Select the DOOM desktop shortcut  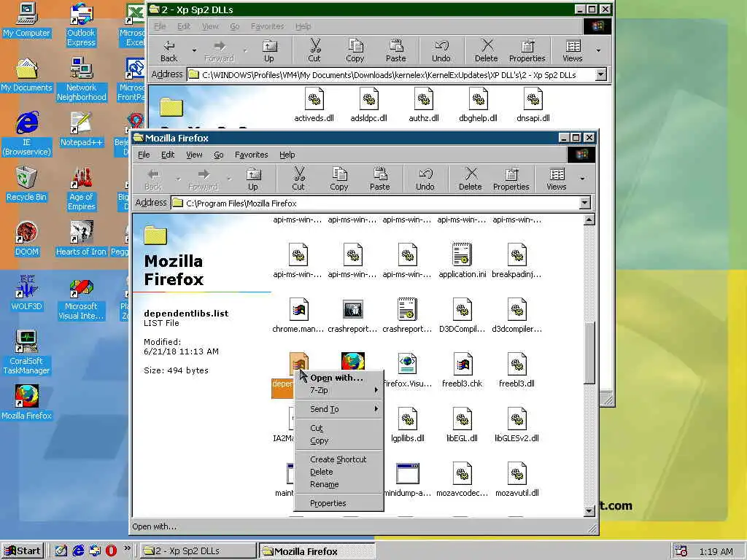tap(27, 238)
